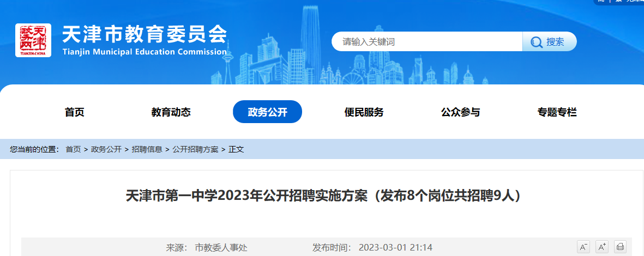Open the 公众参与 navigation menu

[x=460, y=112]
